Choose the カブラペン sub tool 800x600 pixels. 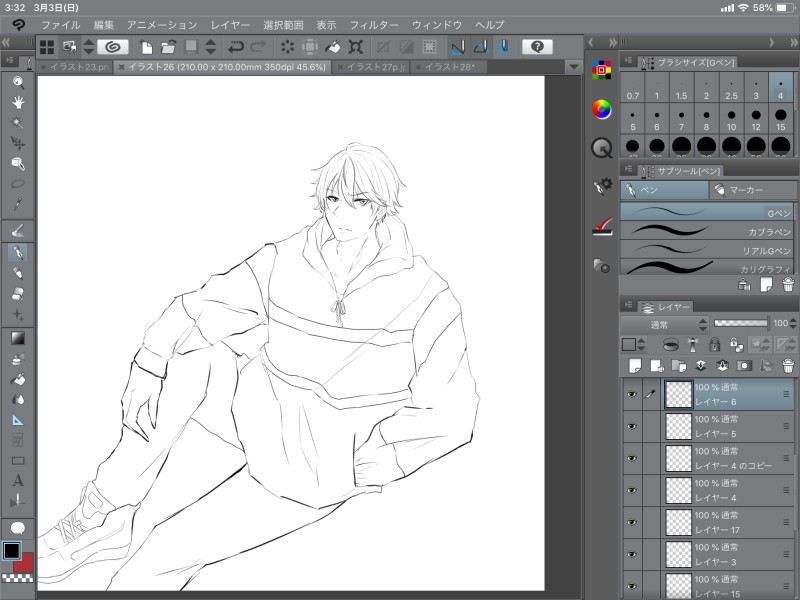pyautogui.click(x=705, y=231)
